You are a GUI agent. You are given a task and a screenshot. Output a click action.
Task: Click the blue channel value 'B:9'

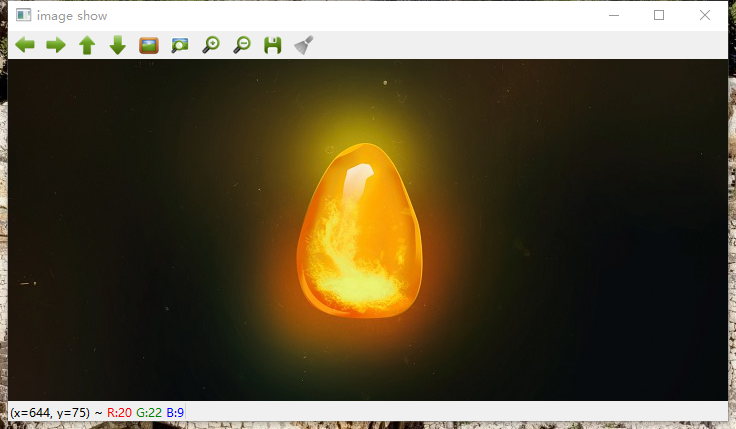point(175,413)
